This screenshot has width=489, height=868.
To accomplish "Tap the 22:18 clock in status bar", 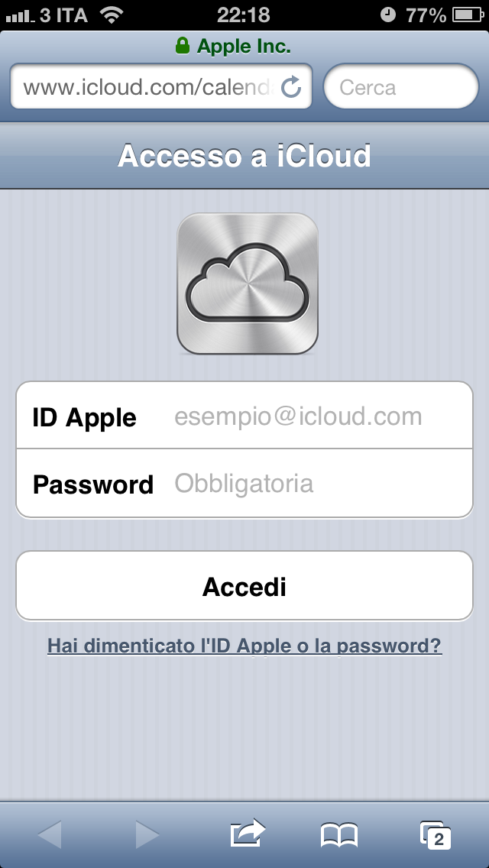I will coord(244,15).
